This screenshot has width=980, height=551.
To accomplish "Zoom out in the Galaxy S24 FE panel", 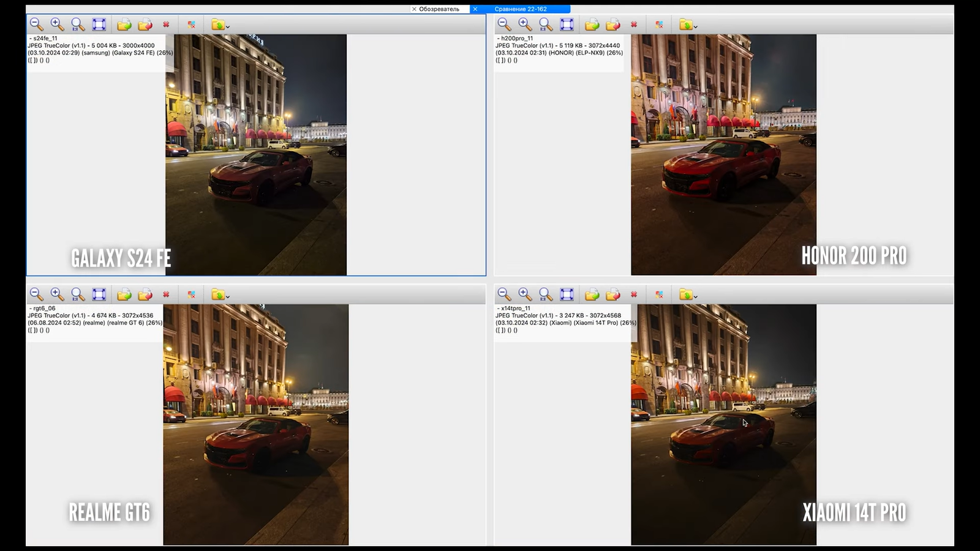I will click(x=37, y=24).
